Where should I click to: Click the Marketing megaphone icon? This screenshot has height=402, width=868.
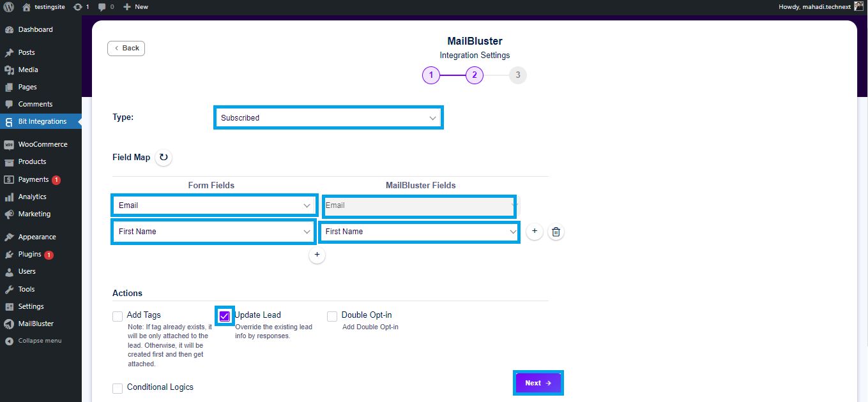[9, 214]
